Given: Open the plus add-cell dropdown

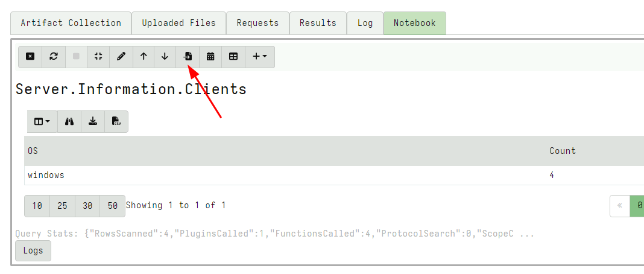Looking at the screenshot, I should [260, 57].
